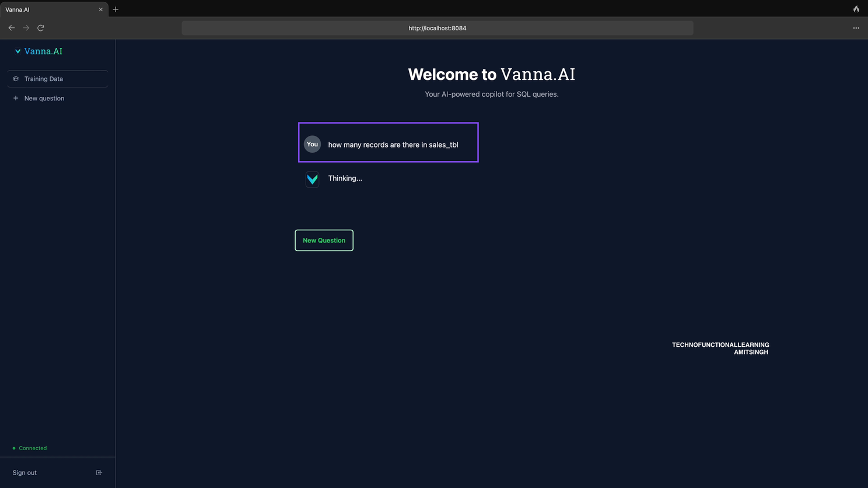Click the Welcome to Vanna.AI heading
The height and width of the screenshot is (488, 868).
[x=492, y=74]
